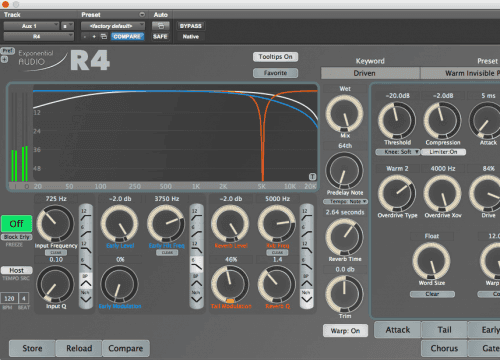500x360 pixels.
Task: Toggle Tooltips On button
Action: [275, 57]
